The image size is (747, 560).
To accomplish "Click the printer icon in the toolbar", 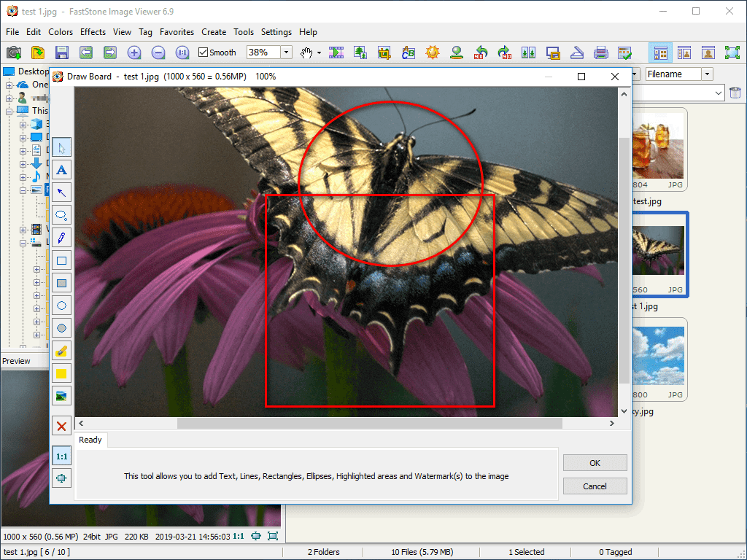I will click(601, 52).
